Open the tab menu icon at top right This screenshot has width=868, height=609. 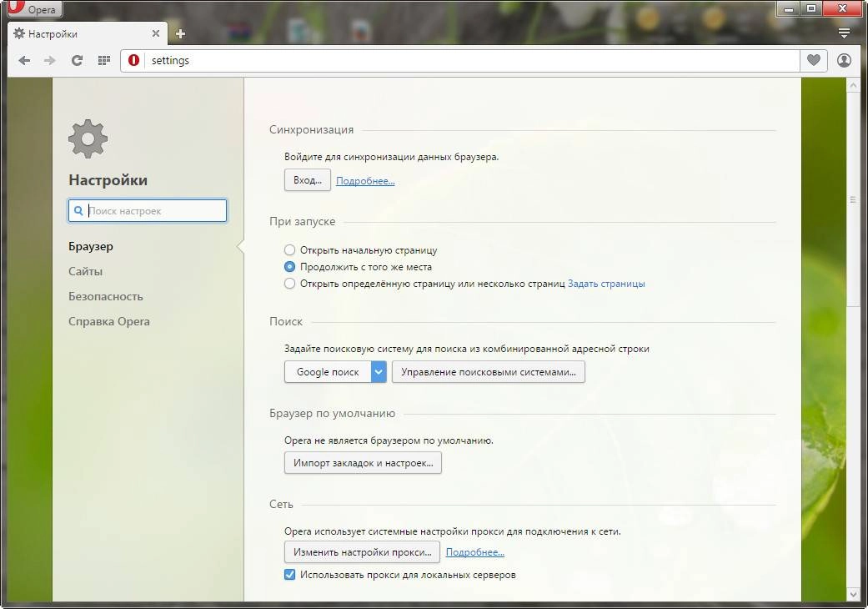point(844,33)
